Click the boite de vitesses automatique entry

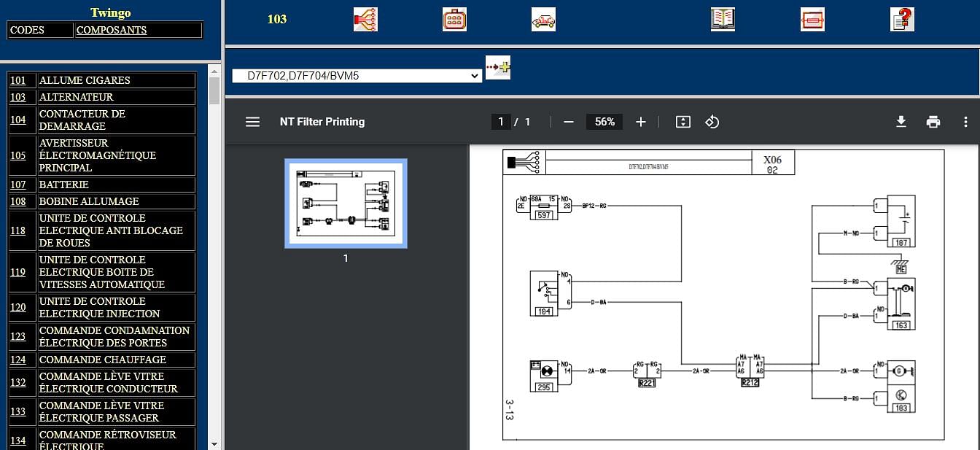(102, 272)
